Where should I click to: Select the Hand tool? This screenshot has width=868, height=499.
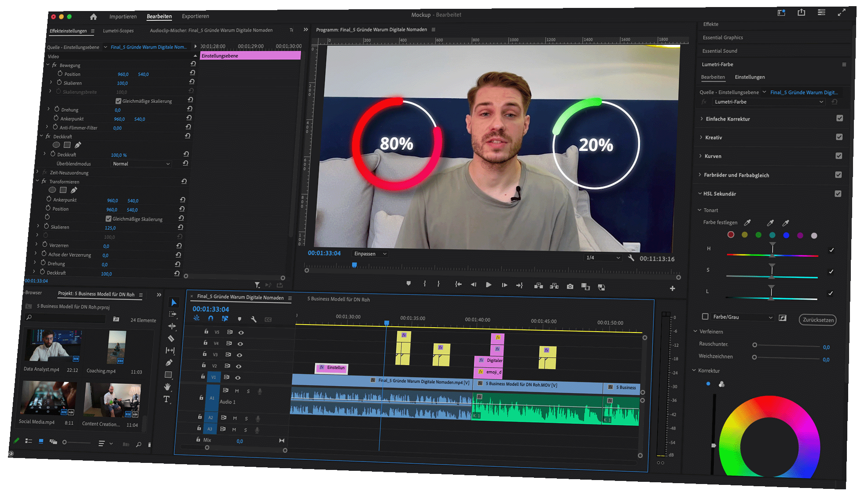click(167, 387)
